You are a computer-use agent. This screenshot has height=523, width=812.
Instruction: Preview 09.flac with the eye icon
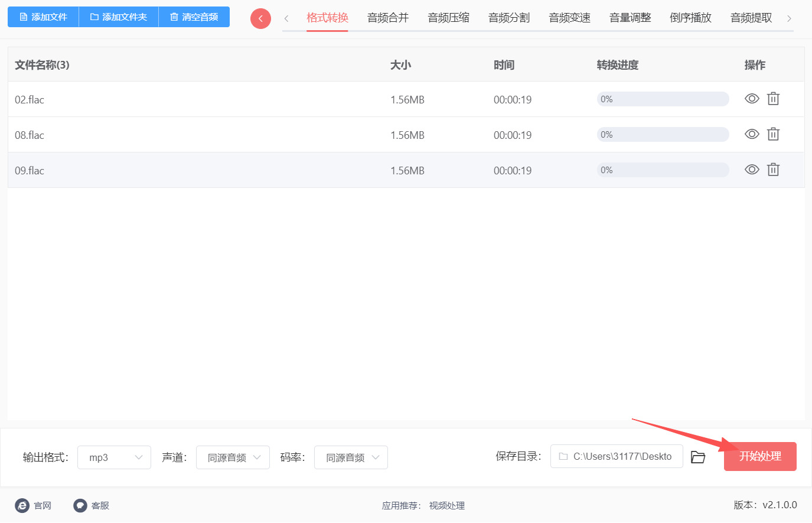(x=752, y=170)
